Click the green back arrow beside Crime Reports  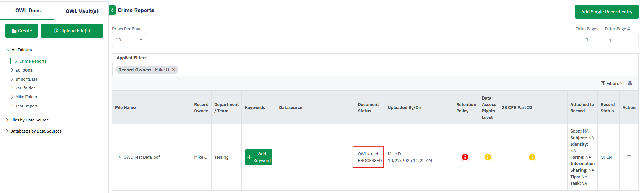pyautogui.click(x=112, y=10)
